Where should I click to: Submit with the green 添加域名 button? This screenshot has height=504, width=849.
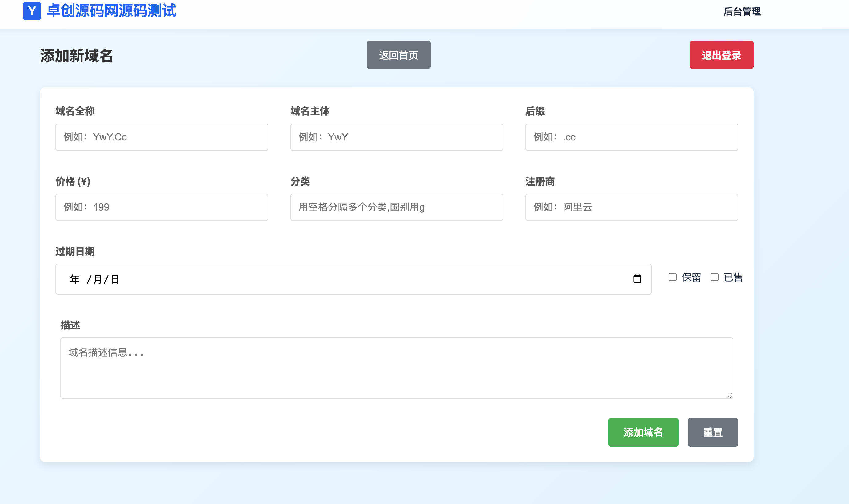[x=643, y=432]
